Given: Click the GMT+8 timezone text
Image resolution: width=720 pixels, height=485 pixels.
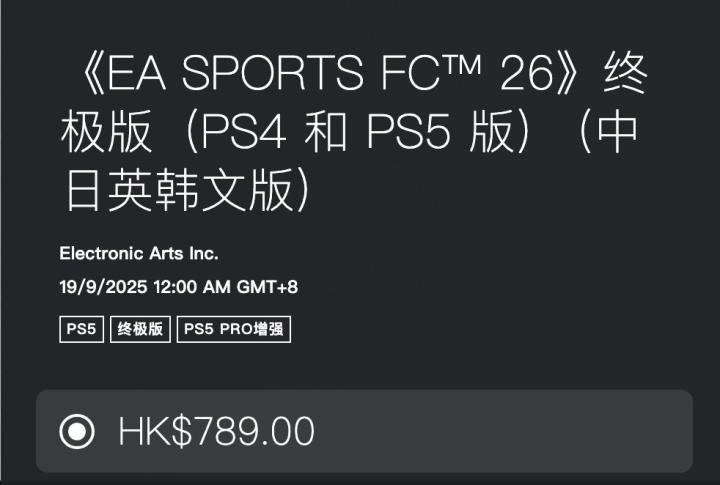Looking at the screenshot, I should (267, 288).
